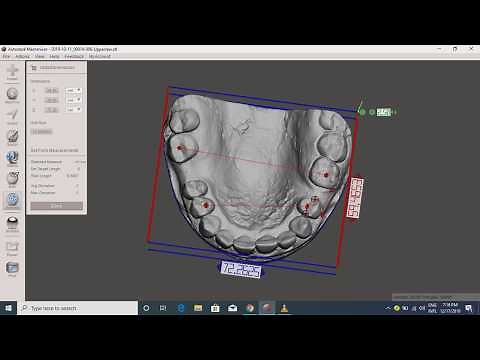The width and height of the screenshot is (480, 360).
Task: Open the Feedback menu
Action: click(x=74, y=56)
